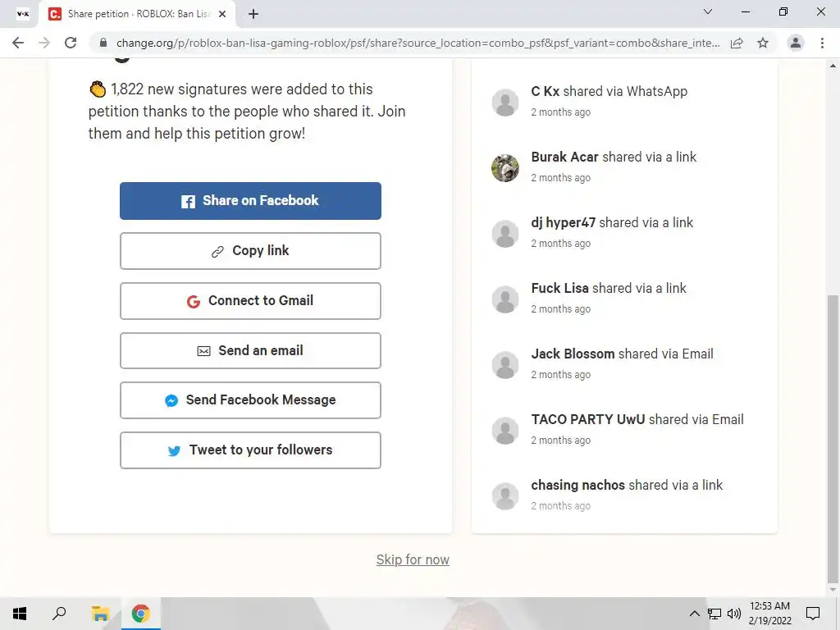840x630 pixels.
Task: Click the Skip for now link
Action: pos(413,559)
